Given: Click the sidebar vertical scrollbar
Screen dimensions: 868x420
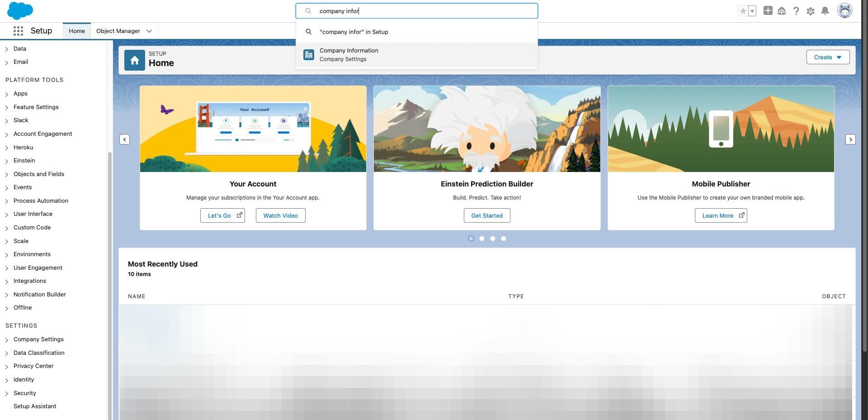Looking at the screenshot, I should click(x=109, y=285).
